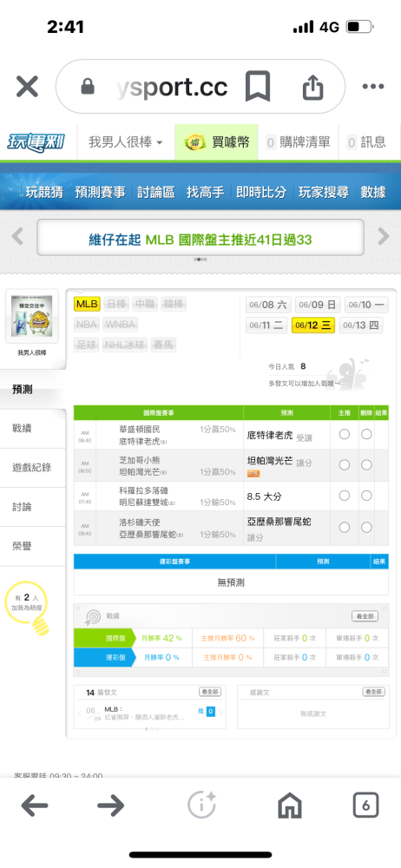Select 刪除 radio for 芝加哥小熊 game

coord(366,465)
